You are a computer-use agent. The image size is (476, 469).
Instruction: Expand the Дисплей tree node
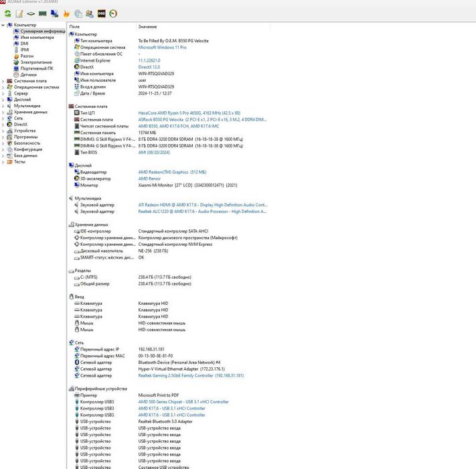tap(3, 100)
